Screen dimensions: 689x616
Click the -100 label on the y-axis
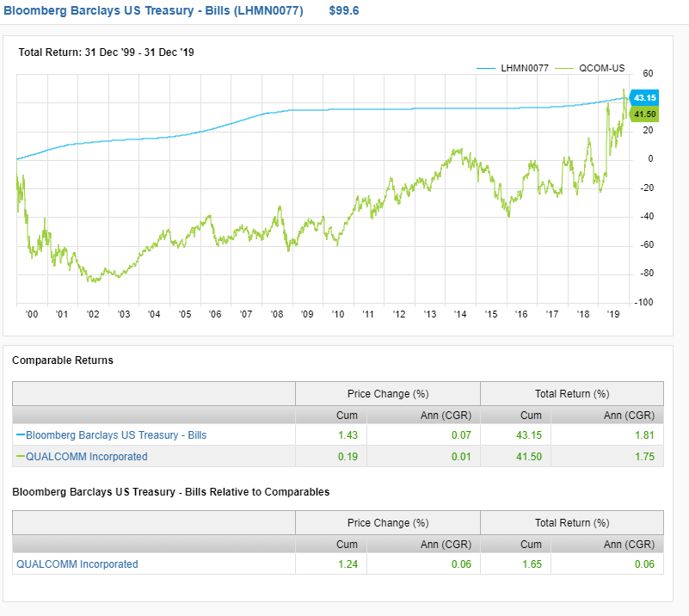pyautogui.click(x=643, y=302)
